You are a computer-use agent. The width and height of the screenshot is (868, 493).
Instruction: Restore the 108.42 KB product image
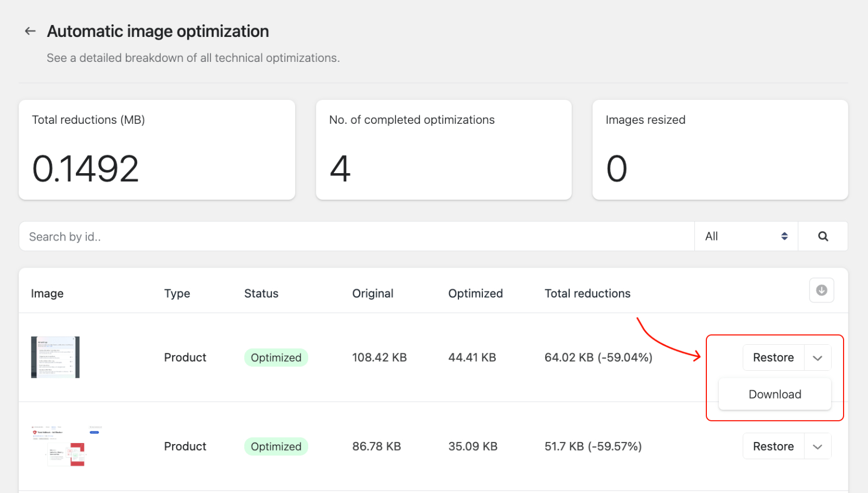coord(773,358)
